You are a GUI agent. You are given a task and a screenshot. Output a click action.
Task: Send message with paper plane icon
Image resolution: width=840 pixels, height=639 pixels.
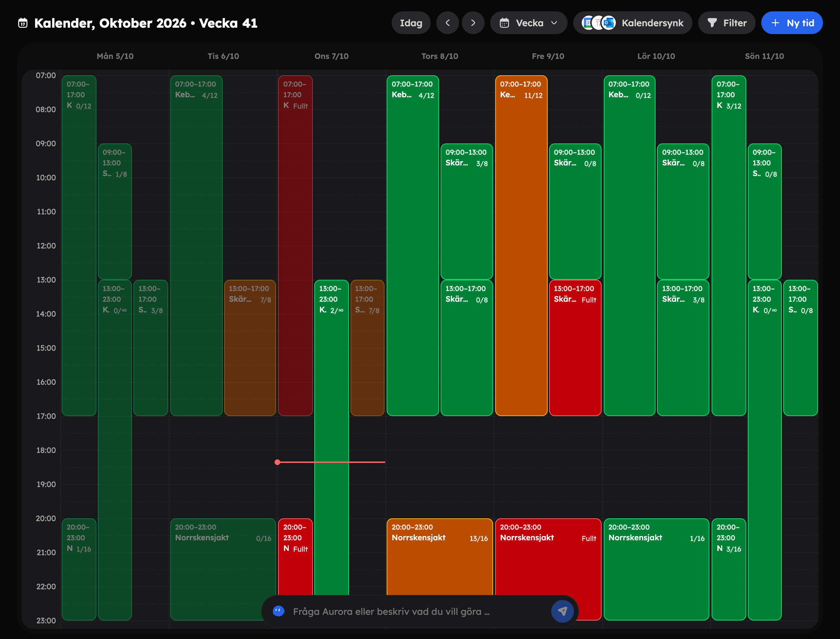[x=563, y=611]
